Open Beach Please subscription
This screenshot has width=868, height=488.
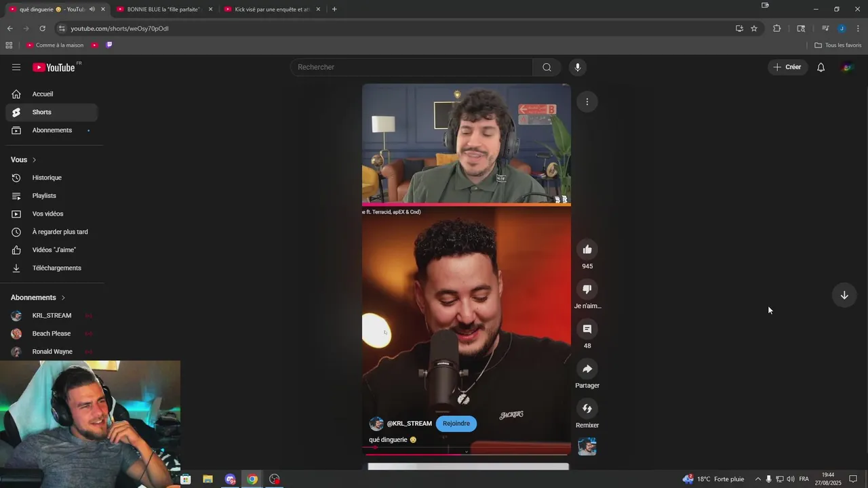pyautogui.click(x=52, y=333)
